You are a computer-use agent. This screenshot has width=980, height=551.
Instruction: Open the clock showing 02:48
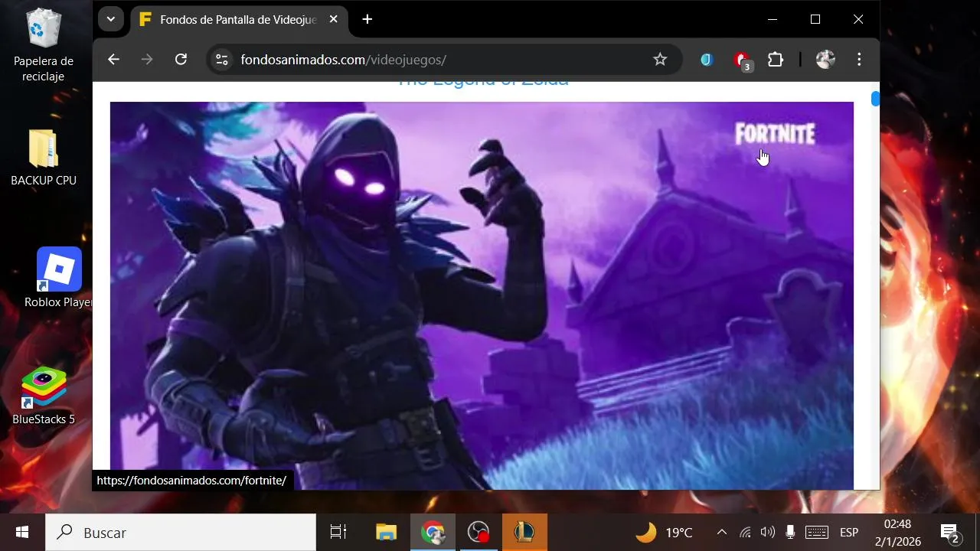(898, 532)
